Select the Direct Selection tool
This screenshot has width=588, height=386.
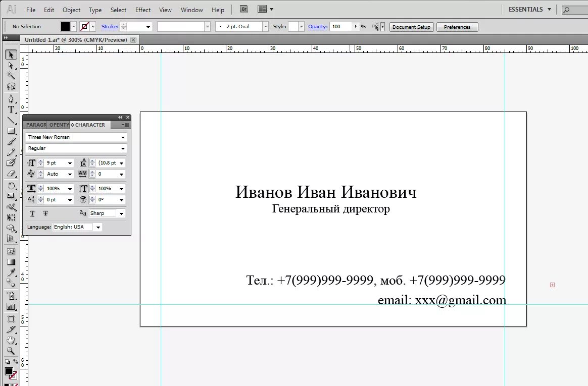click(x=11, y=65)
